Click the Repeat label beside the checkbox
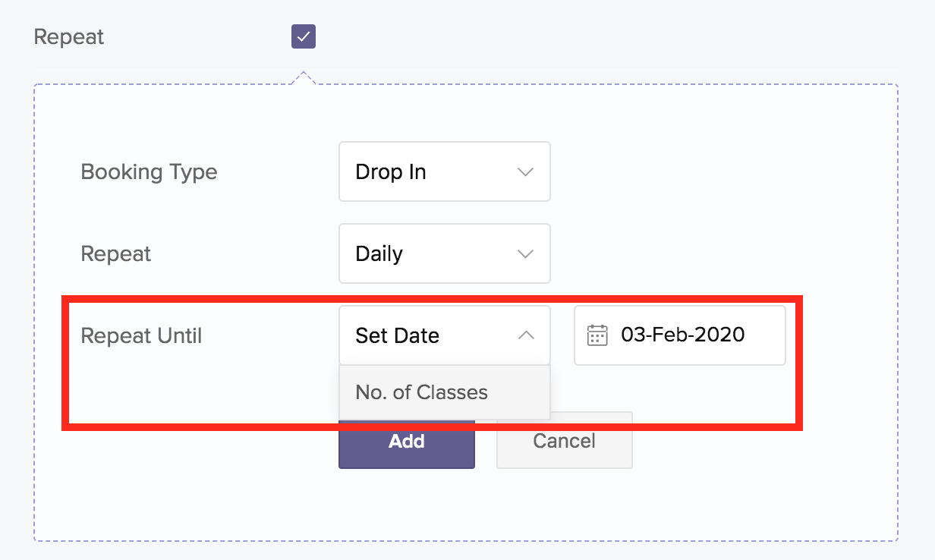 coord(69,36)
